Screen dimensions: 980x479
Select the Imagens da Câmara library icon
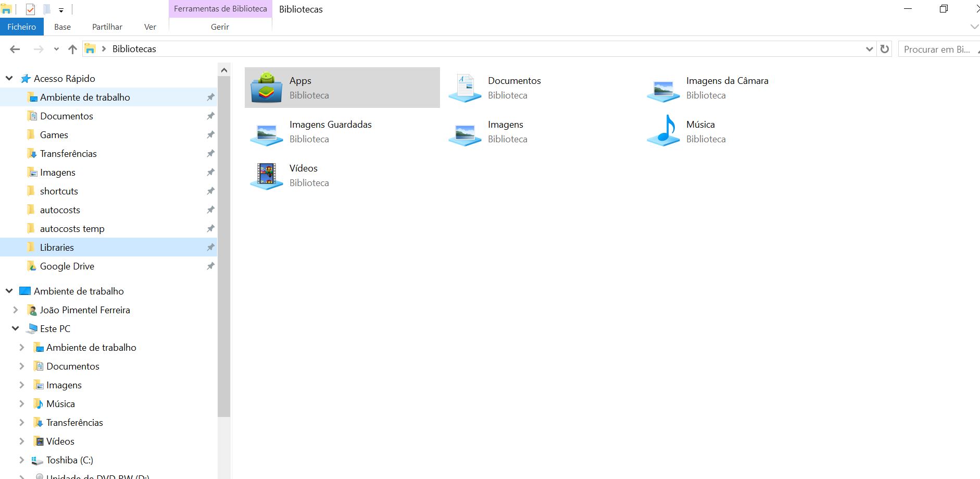pyautogui.click(x=663, y=90)
